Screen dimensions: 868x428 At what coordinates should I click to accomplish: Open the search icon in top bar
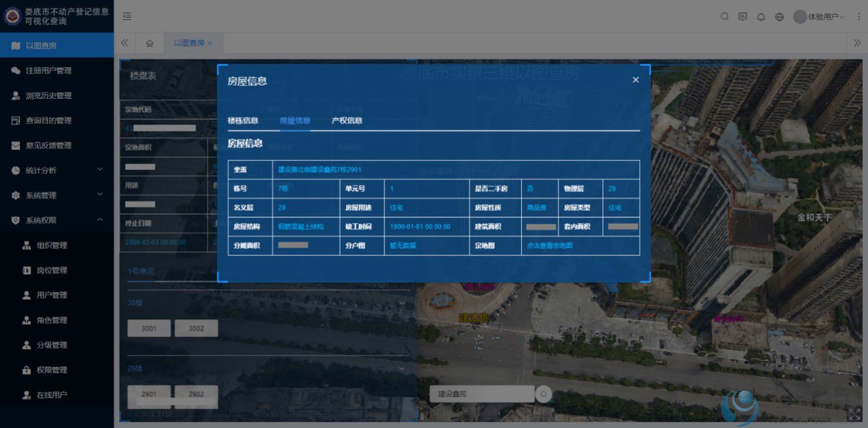724,16
